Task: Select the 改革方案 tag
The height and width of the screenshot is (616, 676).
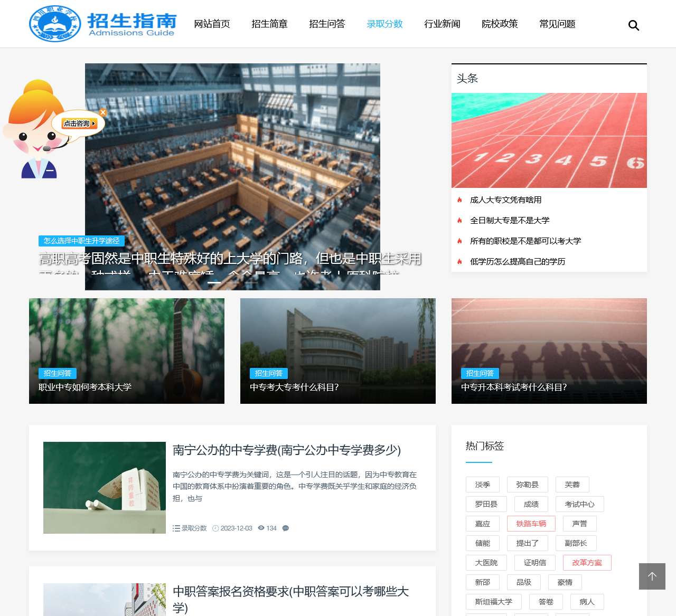Action: click(x=587, y=563)
